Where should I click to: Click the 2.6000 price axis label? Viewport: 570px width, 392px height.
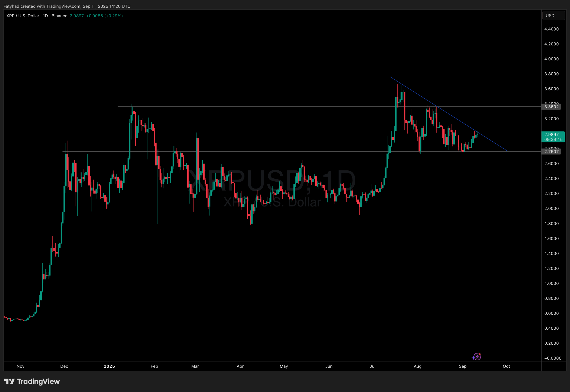pyautogui.click(x=551, y=163)
